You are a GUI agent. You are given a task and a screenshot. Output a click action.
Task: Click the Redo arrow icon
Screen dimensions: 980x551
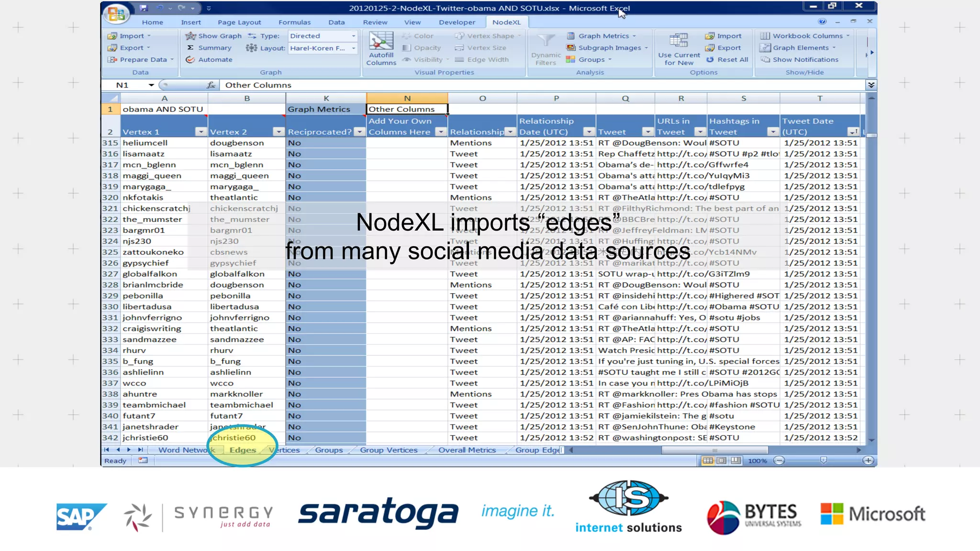[181, 8]
